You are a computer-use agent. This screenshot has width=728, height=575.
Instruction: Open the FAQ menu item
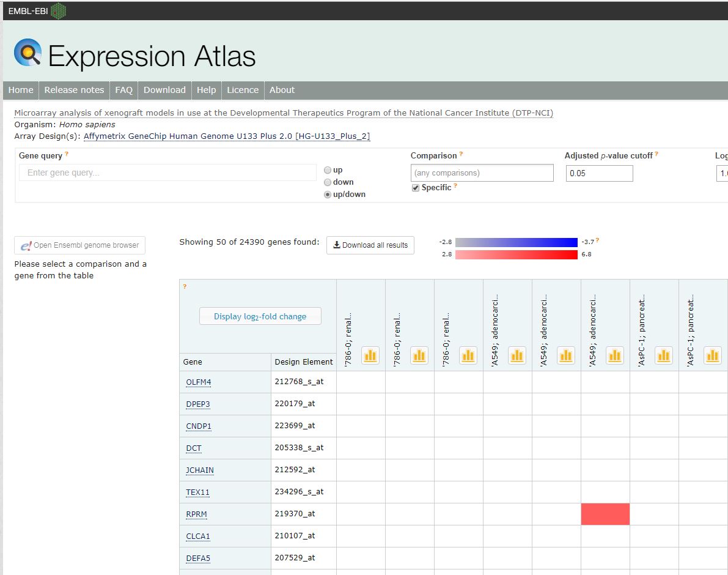(123, 90)
